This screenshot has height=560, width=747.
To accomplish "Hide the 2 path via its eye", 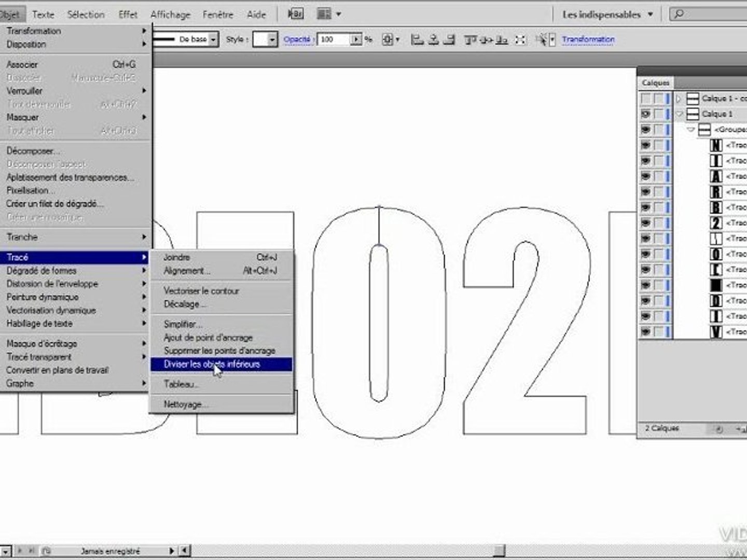I will coord(645,223).
